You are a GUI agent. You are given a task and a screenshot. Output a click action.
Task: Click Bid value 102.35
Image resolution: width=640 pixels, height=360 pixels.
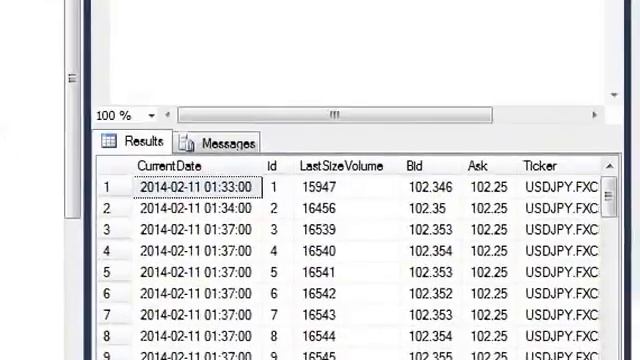pyautogui.click(x=427, y=209)
